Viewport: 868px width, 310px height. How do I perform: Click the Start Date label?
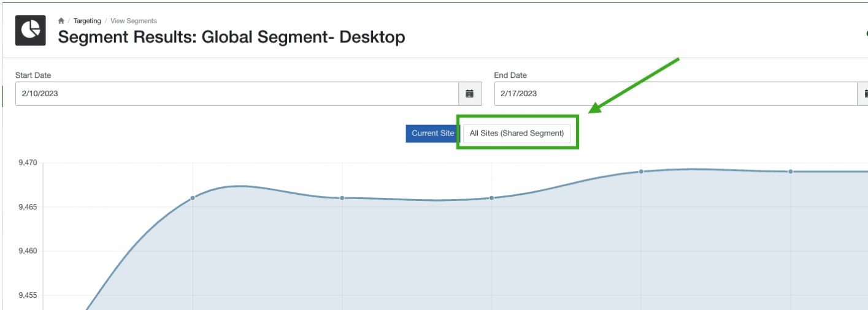[33, 75]
